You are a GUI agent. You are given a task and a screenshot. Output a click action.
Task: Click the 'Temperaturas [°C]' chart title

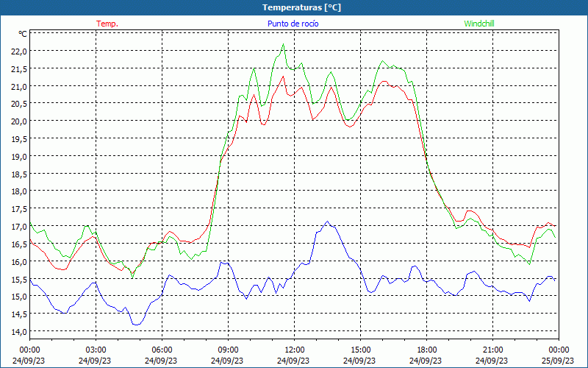pos(301,7)
